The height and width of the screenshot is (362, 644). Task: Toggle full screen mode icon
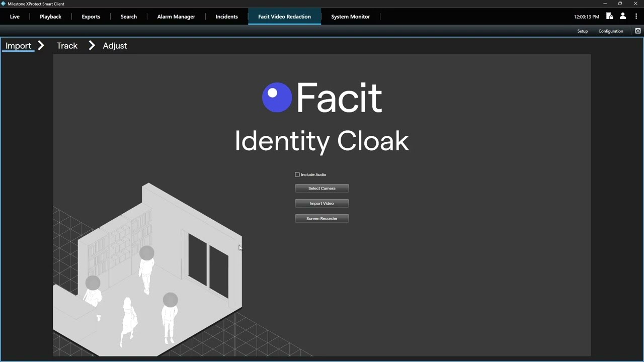pos(638,31)
